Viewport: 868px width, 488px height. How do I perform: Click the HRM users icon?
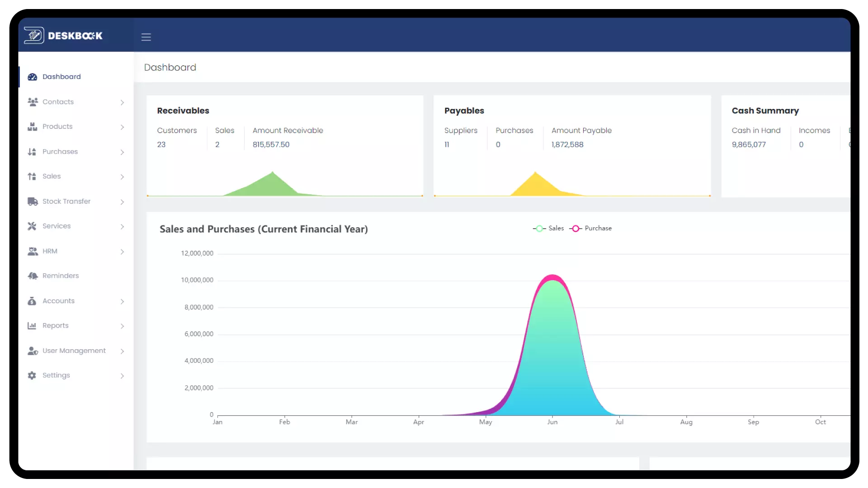(x=33, y=251)
